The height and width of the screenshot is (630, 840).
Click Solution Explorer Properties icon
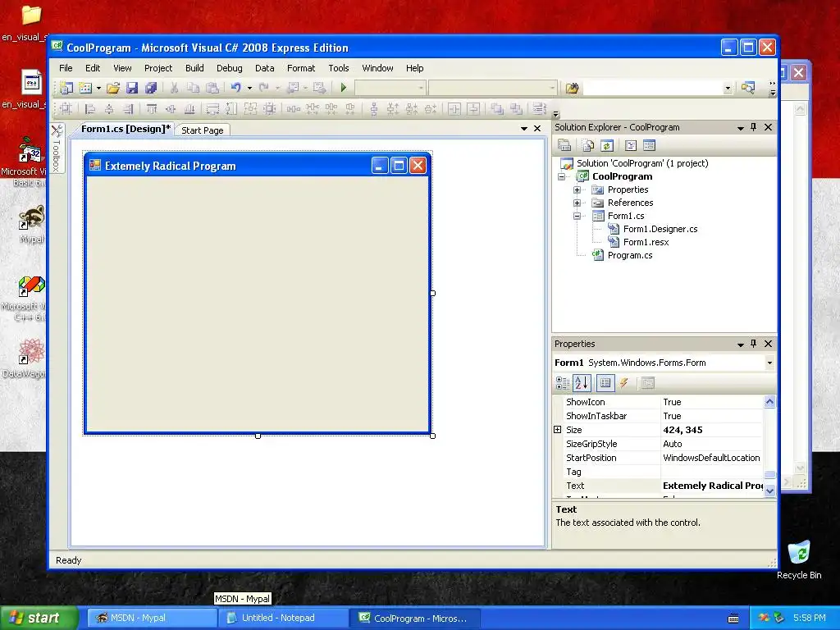point(564,145)
